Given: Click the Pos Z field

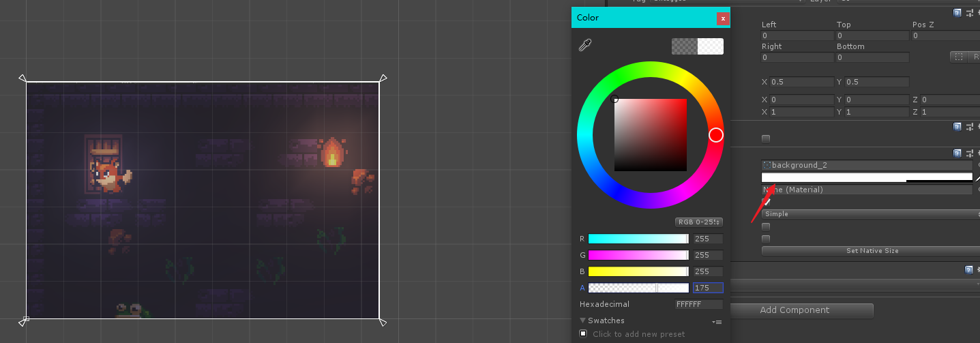Looking at the screenshot, I should [946, 35].
